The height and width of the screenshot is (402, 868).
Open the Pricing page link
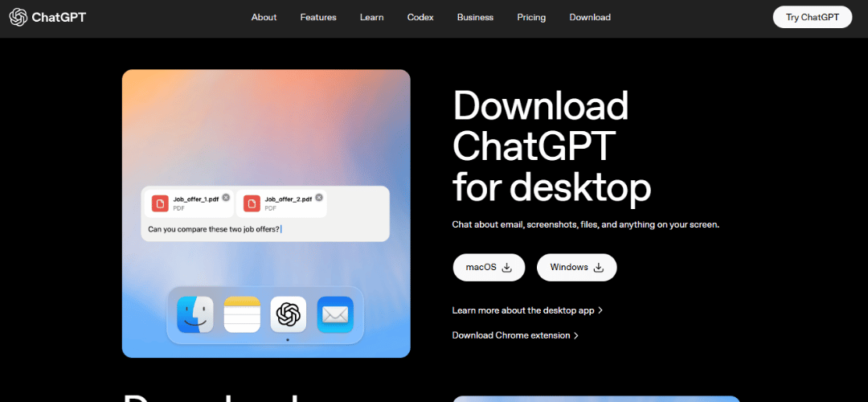531,17
